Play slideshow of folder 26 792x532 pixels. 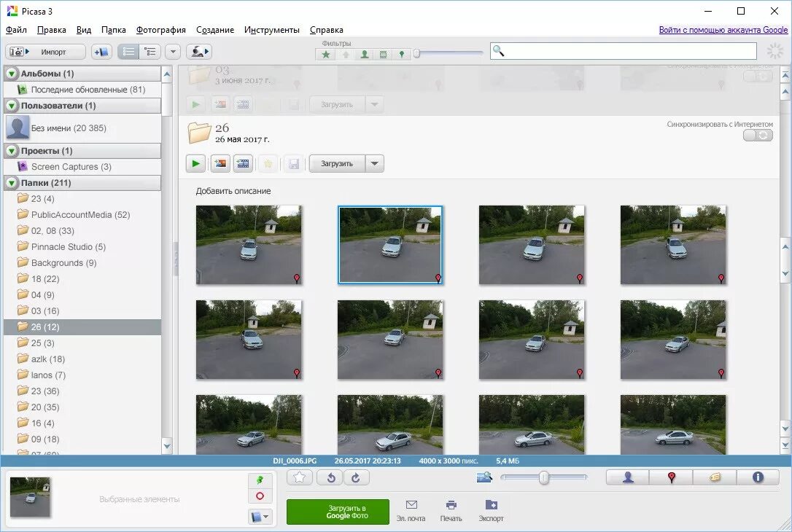click(195, 163)
